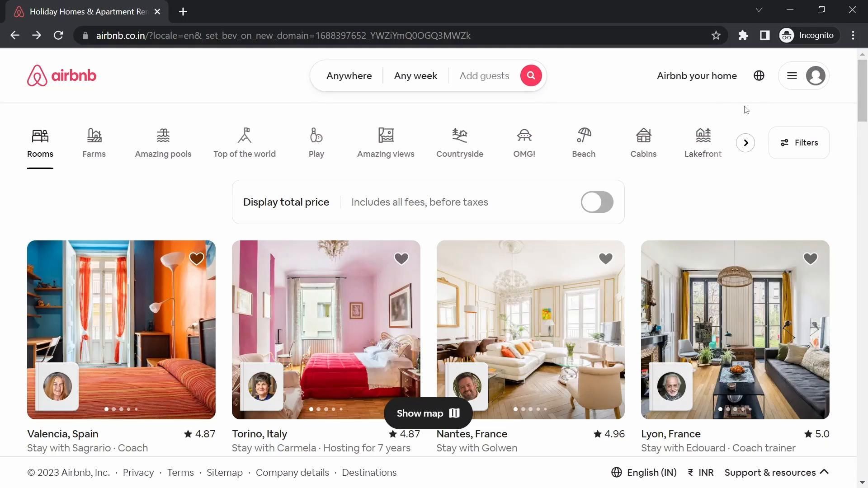The height and width of the screenshot is (488, 868).
Task: Bookmark this page with the star icon
Action: (x=716, y=35)
